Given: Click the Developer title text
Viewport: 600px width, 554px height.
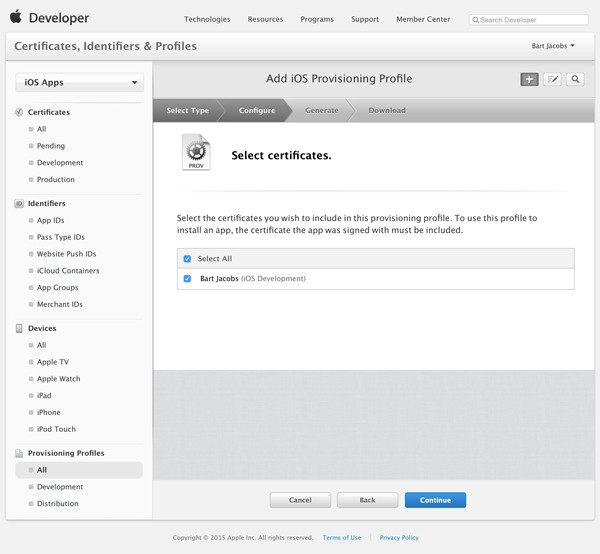Looking at the screenshot, I should [x=59, y=18].
